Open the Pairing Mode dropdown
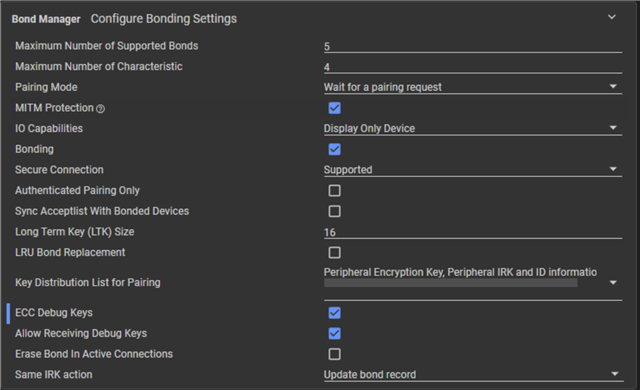 473,87
